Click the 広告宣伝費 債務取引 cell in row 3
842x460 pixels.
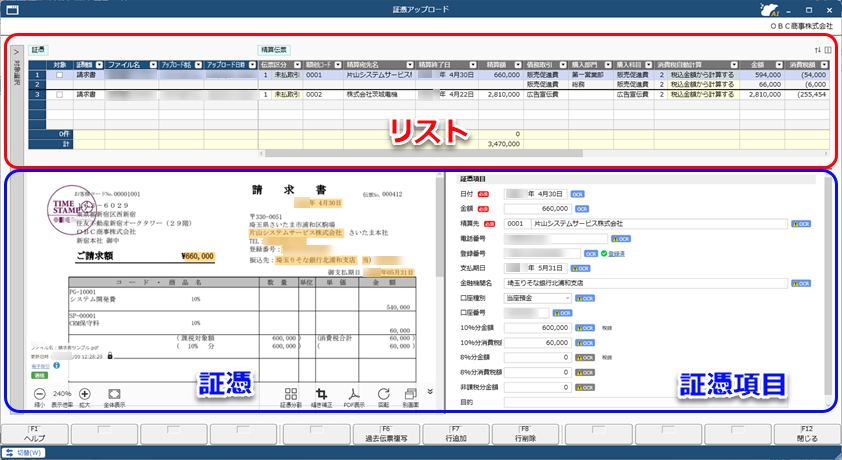point(546,94)
